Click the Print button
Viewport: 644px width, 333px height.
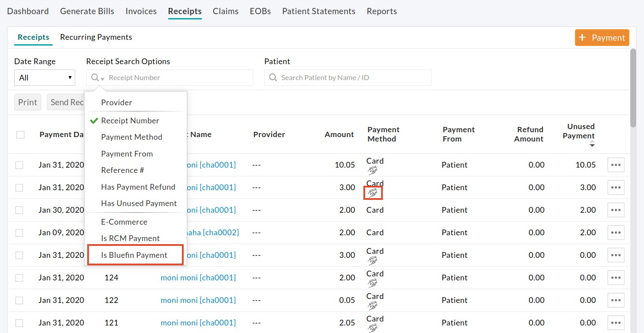27,102
